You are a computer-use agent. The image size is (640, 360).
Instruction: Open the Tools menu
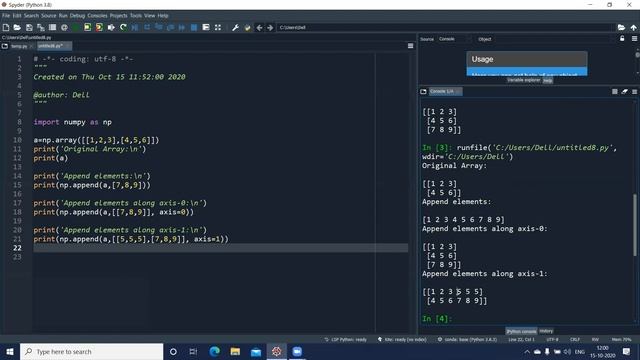[136, 16]
